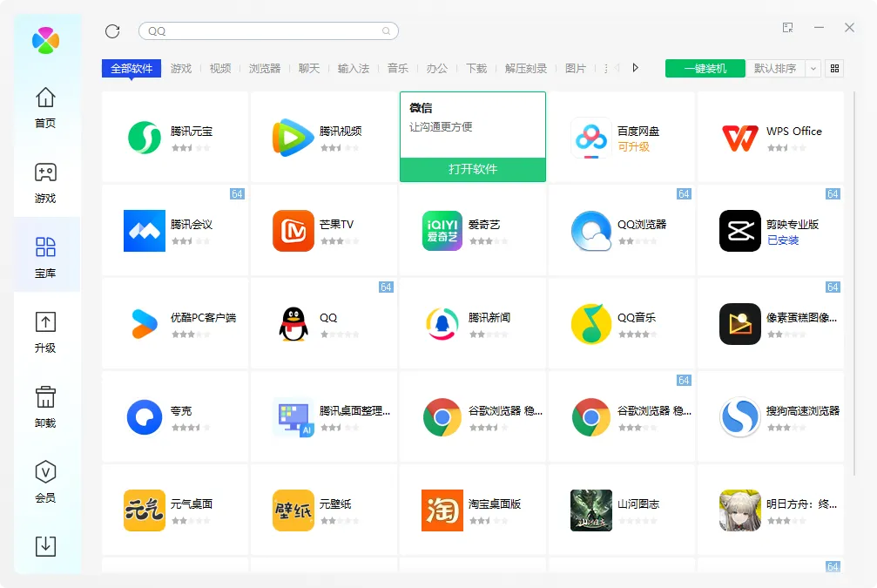Click the 芒果TV app icon
Viewport: 877px width, 588px height.
(293, 231)
